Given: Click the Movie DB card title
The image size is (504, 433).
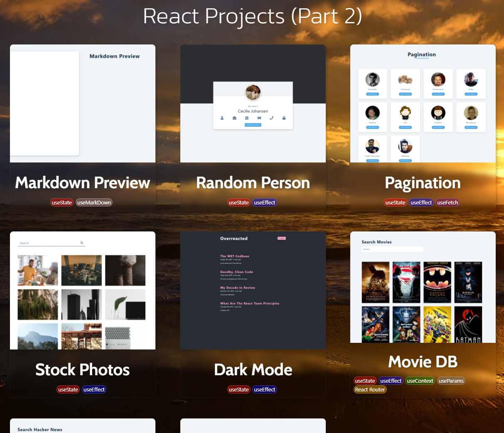Looking at the screenshot, I should [x=423, y=362].
